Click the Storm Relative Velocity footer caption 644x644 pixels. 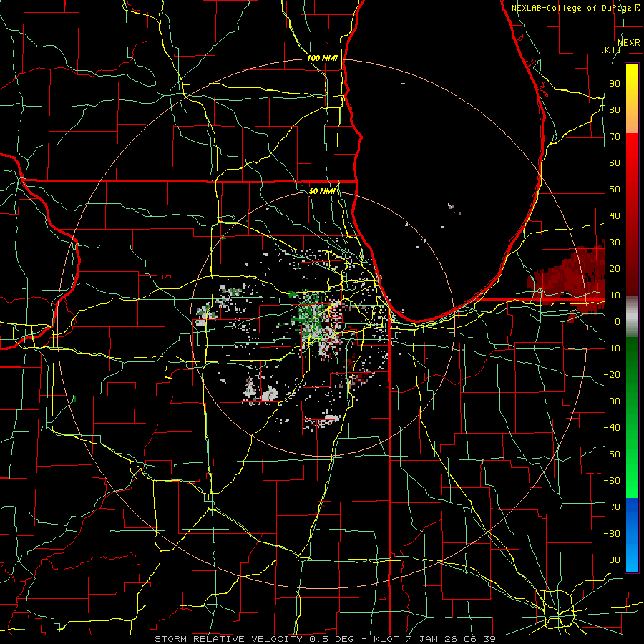[x=326, y=639]
